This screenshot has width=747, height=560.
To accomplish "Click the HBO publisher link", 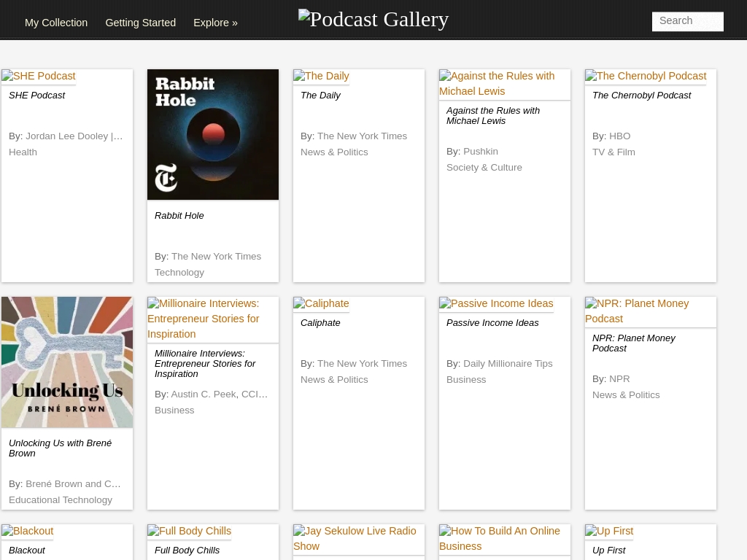I will [619, 136].
